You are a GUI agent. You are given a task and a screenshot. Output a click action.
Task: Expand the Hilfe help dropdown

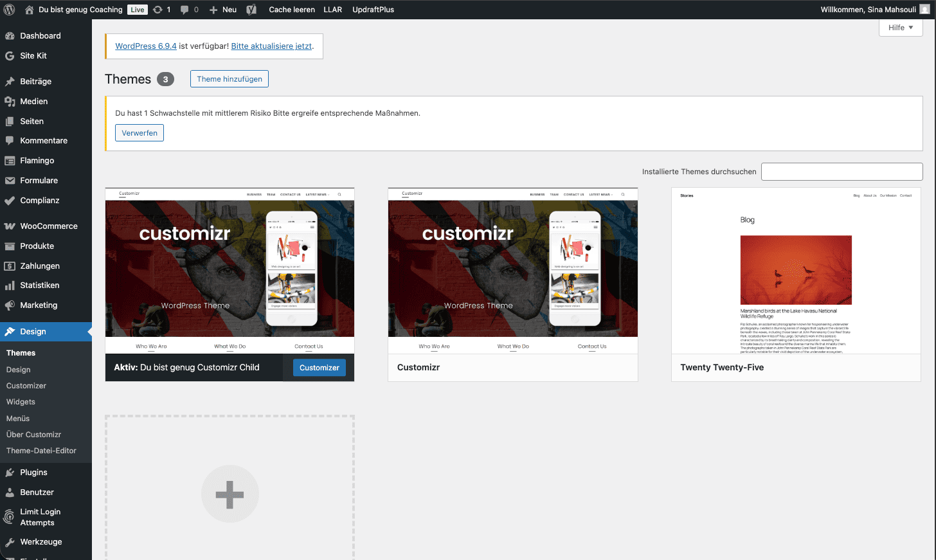pos(901,28)
